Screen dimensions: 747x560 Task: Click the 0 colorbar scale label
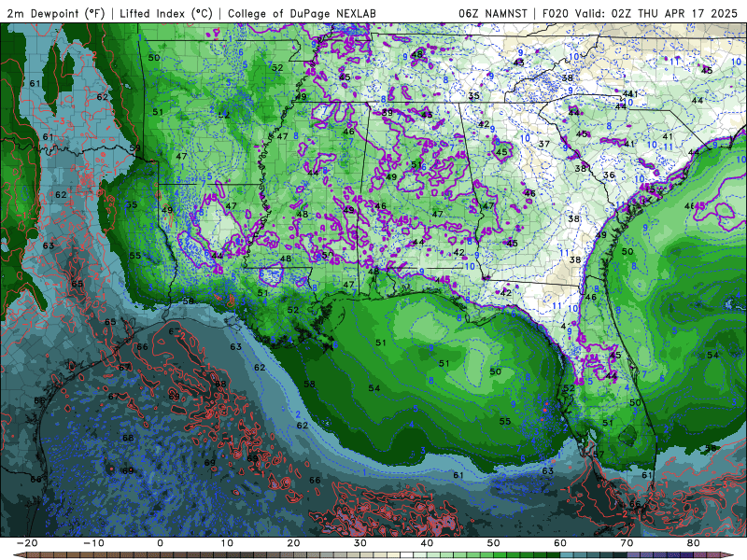click(x=160, y=543)
